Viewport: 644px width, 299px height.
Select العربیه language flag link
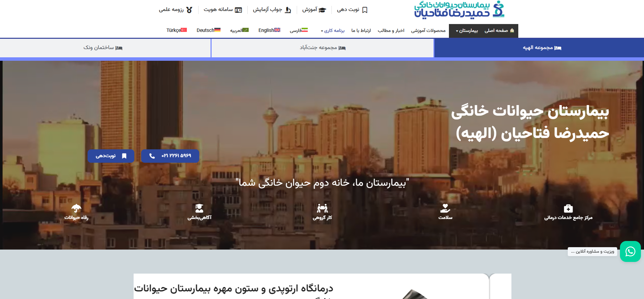pos(239,30)
